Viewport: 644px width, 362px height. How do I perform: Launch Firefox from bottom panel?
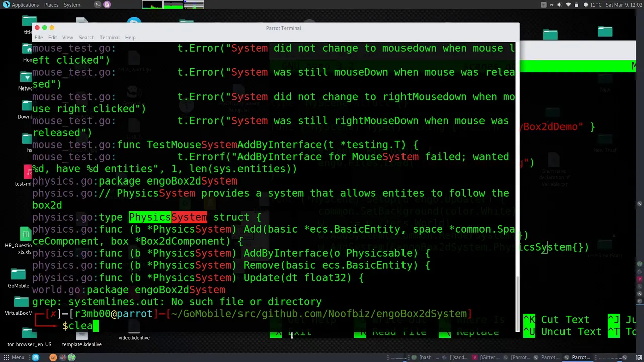pyautogui.click(x=53, y=357)
